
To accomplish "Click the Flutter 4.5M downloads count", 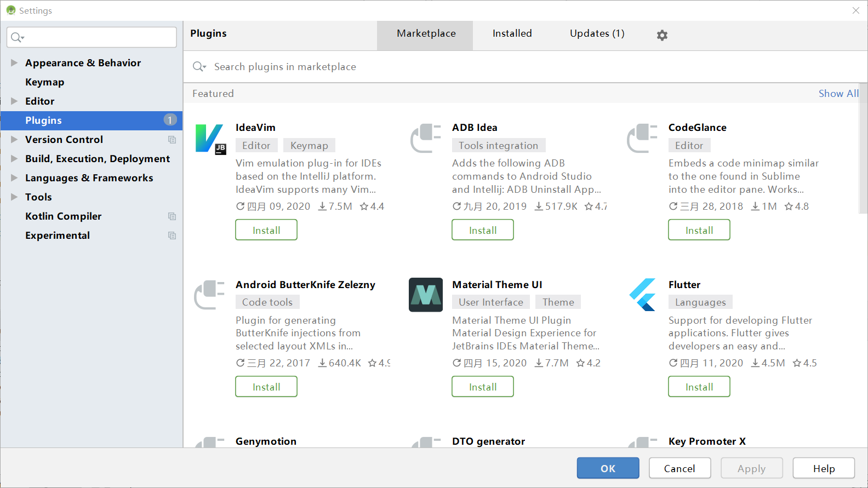I will [768, 363].
